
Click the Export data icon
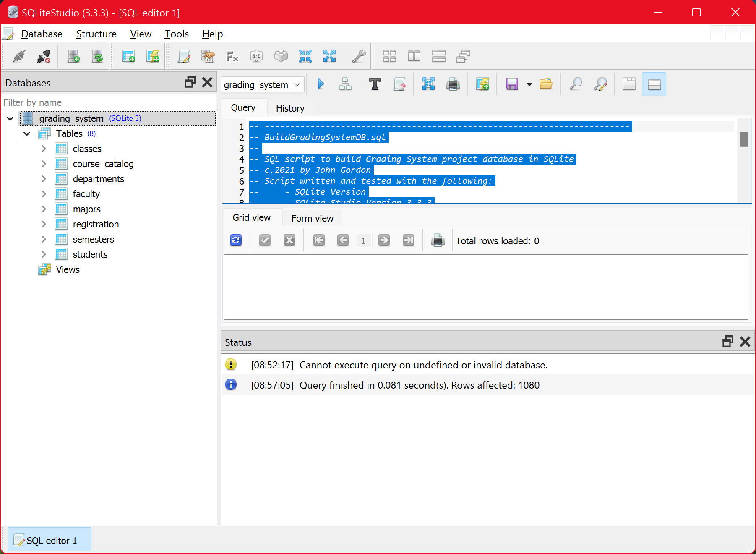click(x=329, y=56)
